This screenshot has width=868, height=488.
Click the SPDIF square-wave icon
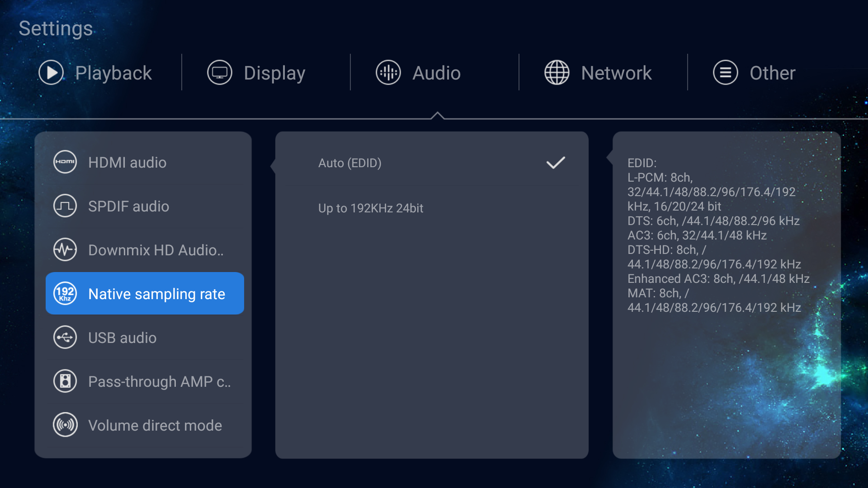pos(65,206)
